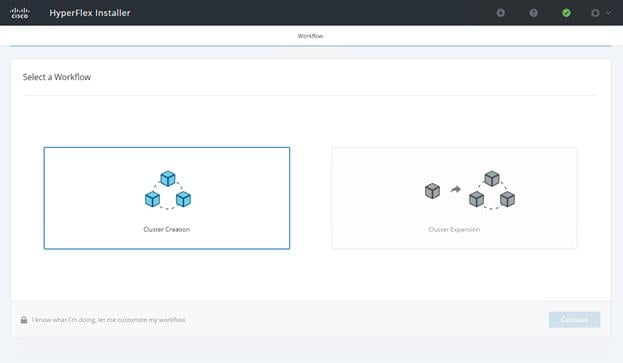The width and height of the screenshot is (623, 363).
Task: Click the lock icon for custom workflow
Action: [24, 320]
